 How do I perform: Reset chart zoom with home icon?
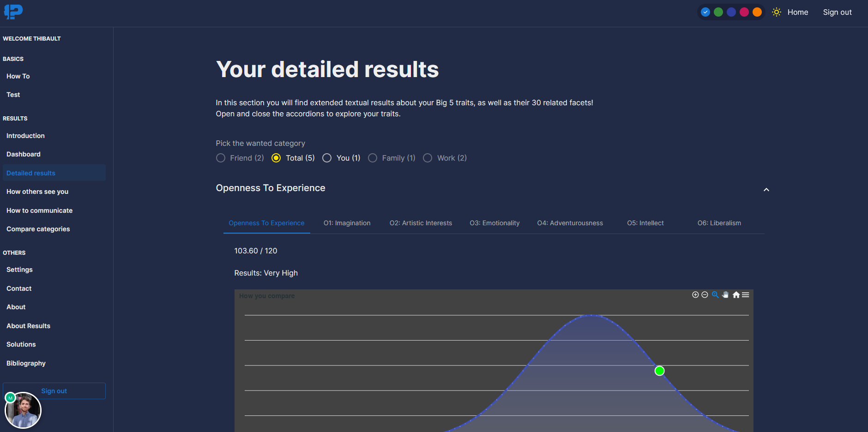(x=736, y=295)
